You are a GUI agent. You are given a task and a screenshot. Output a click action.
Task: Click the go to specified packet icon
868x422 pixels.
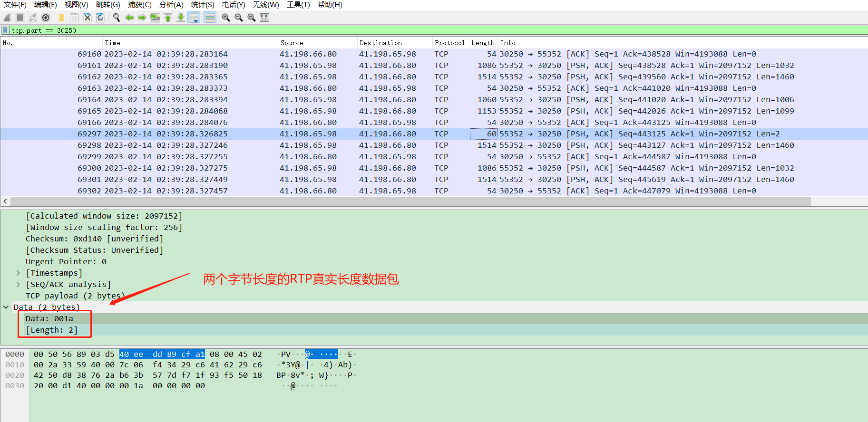[155, 18]
